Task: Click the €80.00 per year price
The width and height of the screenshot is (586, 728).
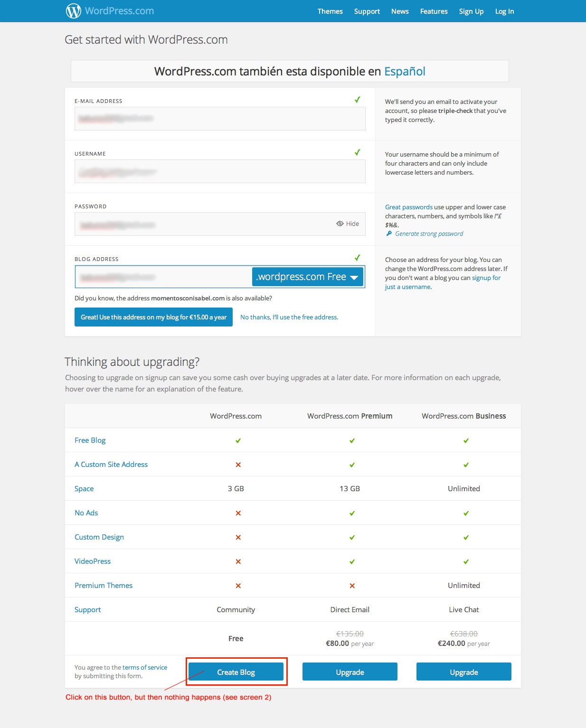Action: (x=350, y=644)
